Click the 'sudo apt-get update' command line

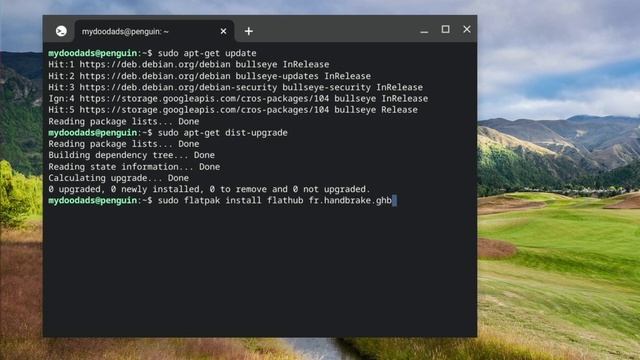[x=152, y=53]
